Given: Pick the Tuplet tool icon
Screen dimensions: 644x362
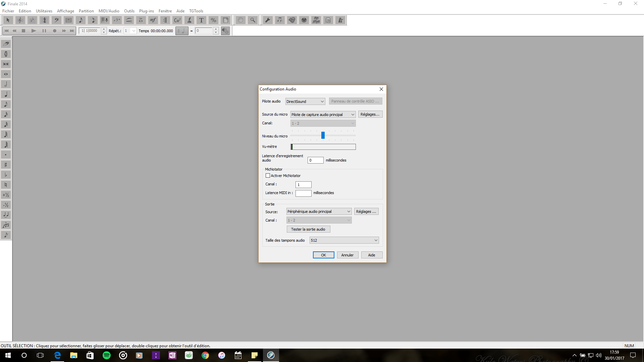Looking at the screenshot, I should [x=117, y=20].
